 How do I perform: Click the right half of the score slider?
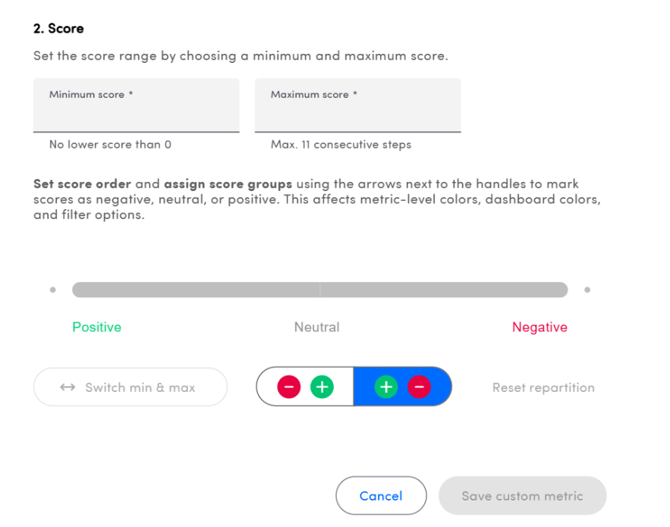click(444, 290)
